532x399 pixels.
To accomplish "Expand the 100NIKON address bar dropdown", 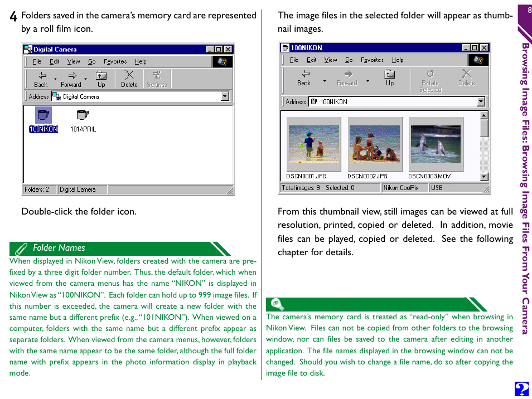I will [481, 102].
